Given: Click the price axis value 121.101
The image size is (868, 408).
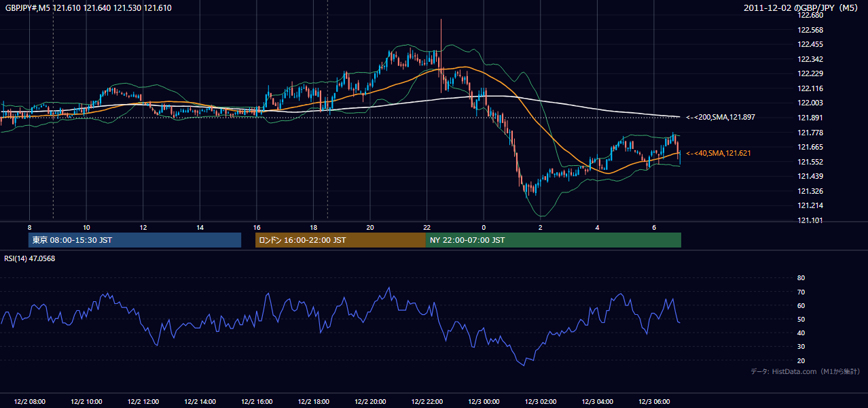Looking at the screenshot, I should [811, 220].
